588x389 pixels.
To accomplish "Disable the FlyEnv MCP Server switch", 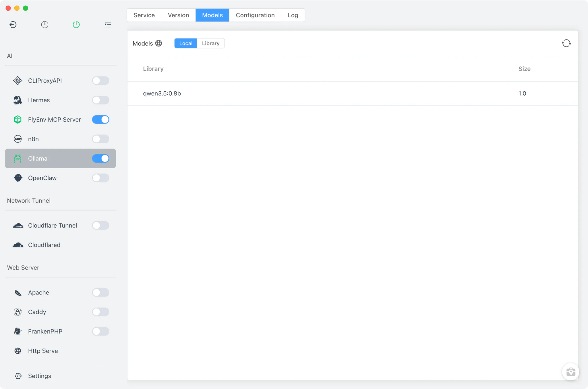I will coord(100,120).
